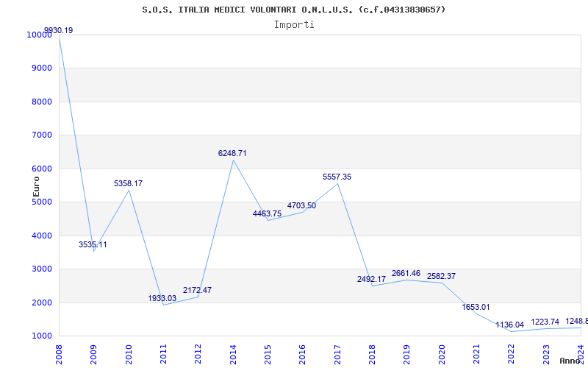Click the y-axis tick 6000
This screenshot has height=368, width=588.
[42, 169]
